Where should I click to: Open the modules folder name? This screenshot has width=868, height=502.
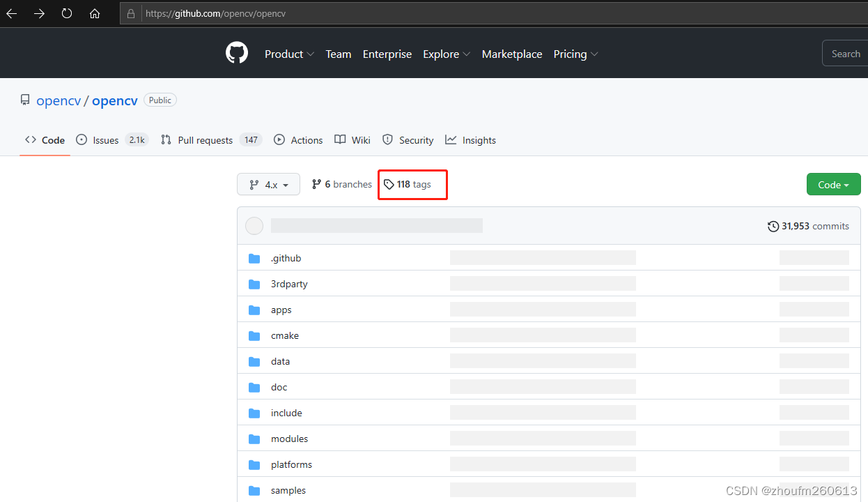click(289, 439)
